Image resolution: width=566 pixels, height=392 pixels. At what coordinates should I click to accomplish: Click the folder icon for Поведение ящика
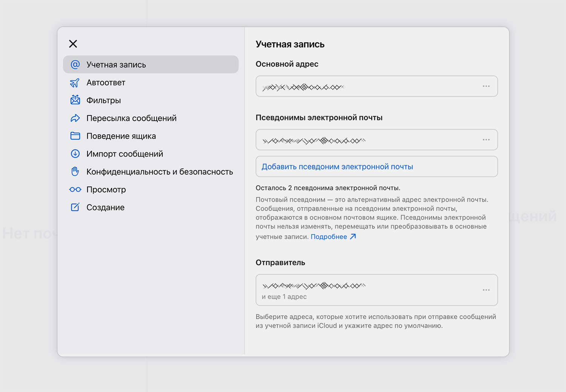(75, 136)
